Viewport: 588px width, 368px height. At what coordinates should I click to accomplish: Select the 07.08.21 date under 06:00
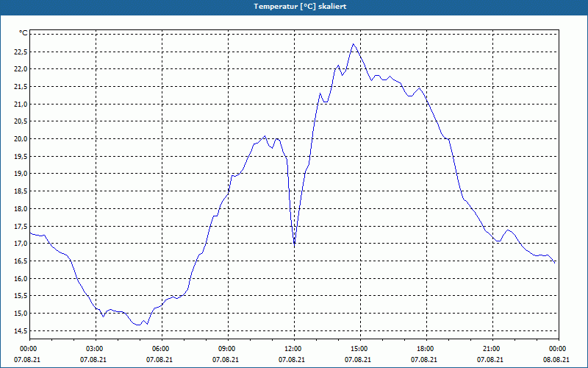tap(159, 360)
